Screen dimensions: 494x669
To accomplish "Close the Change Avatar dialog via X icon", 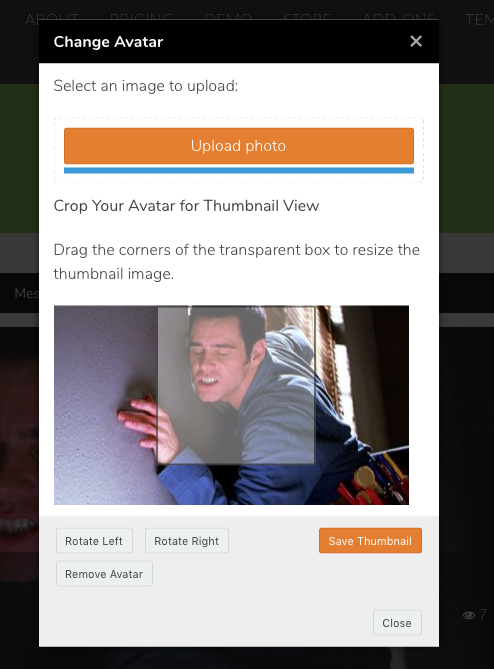I will click(416, 41).
